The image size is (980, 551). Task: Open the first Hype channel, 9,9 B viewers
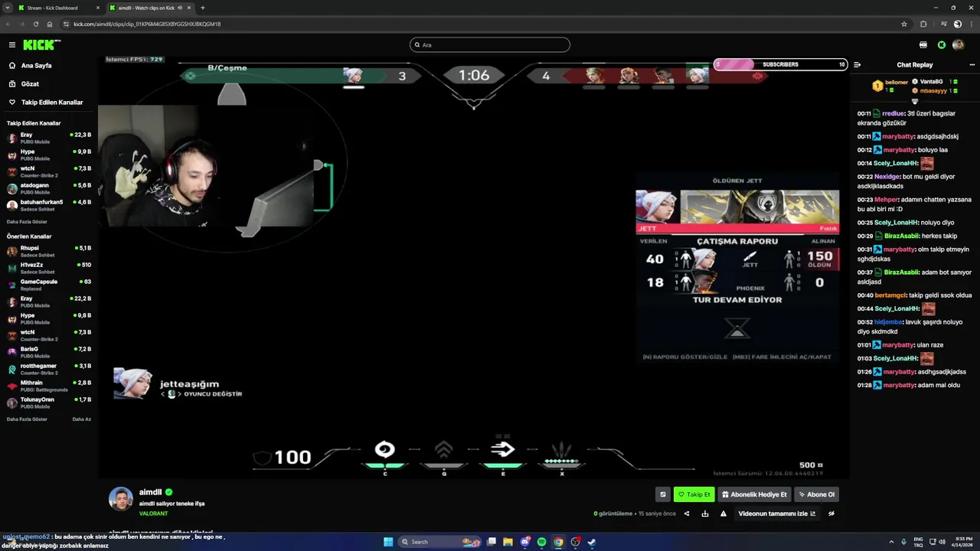(49, 155)
